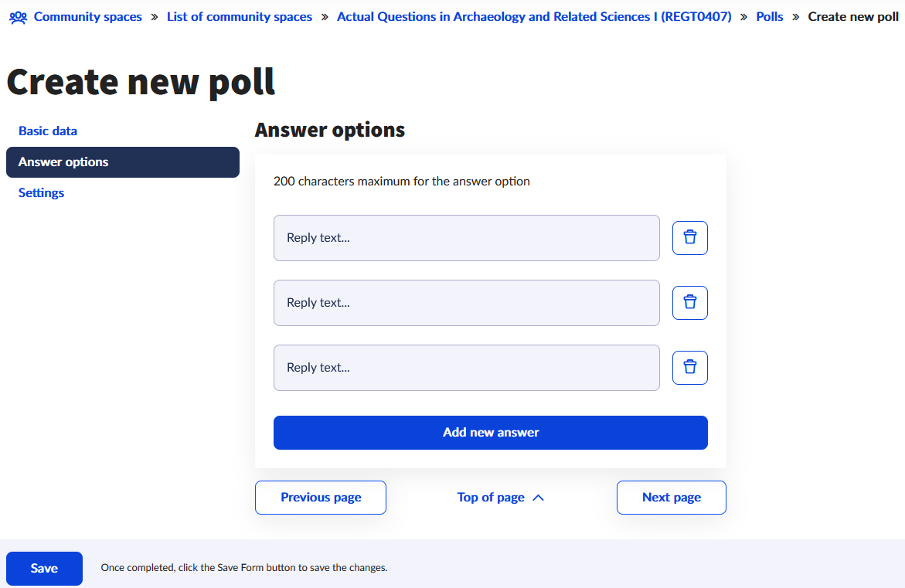The height and width of the screenshot is (588, 905).
Task: Go to the Previous page
Action: pyautogui.click(x=320, y=498)
